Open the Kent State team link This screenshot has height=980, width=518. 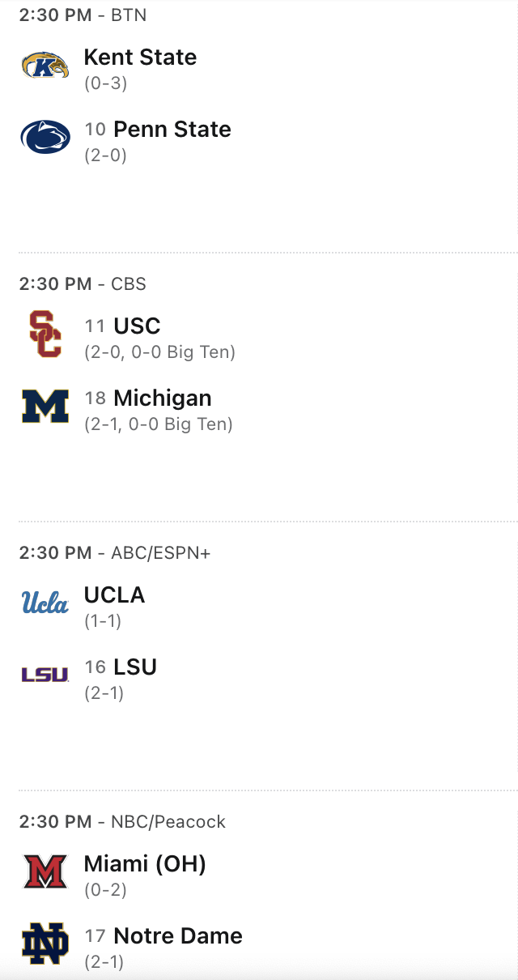tap(140, 58)
